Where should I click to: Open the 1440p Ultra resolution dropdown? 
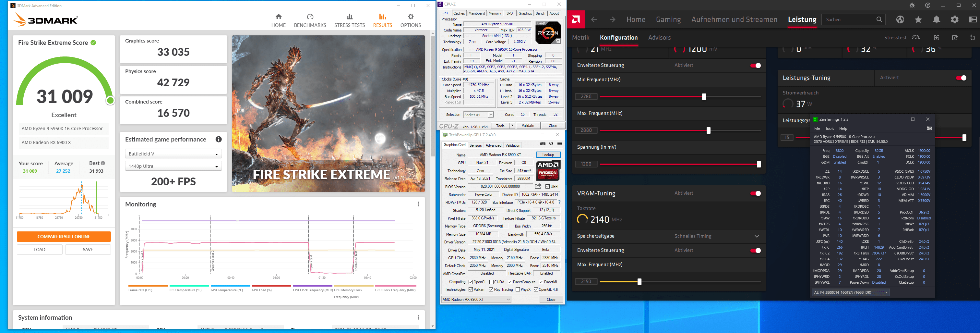(x=173, y=166)
